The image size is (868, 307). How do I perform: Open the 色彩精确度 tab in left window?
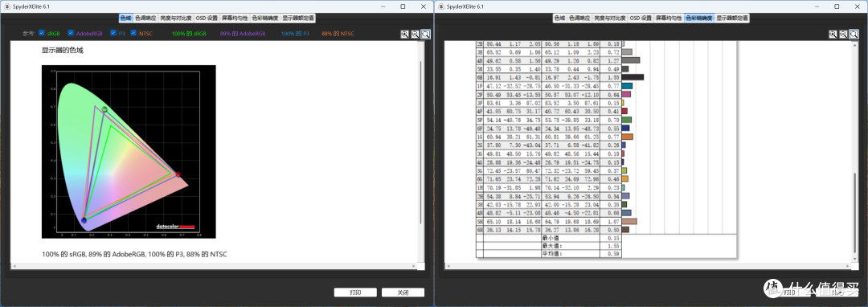coord(265,18)
